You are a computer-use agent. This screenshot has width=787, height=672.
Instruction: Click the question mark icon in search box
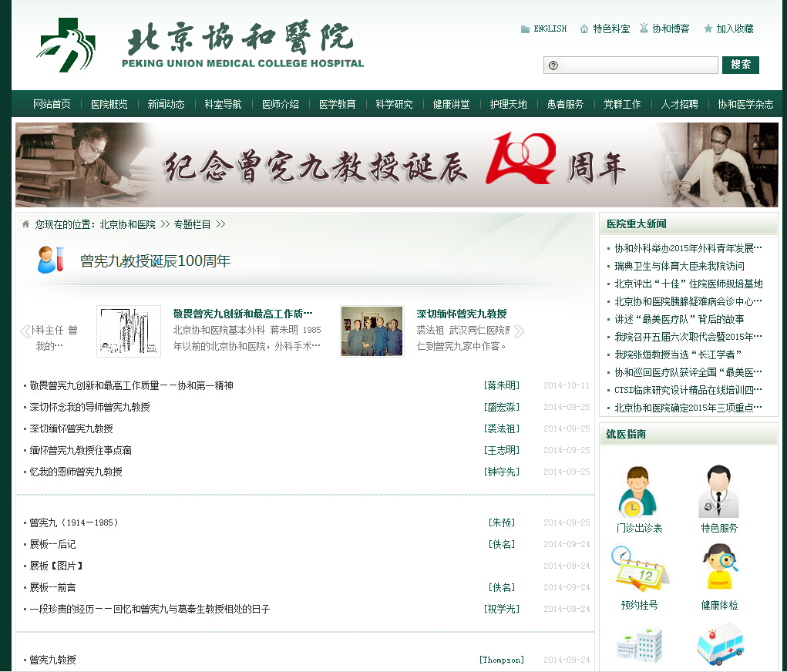tap(553, 66)
